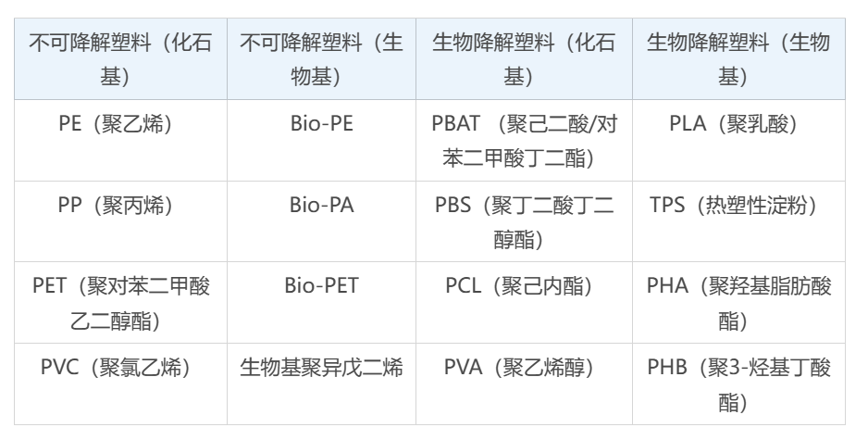This screenshot has height=440, width=868.
Task: Click the PBS（聚丁二酸丁二醇酯） cell
Action: click(524, 222)
